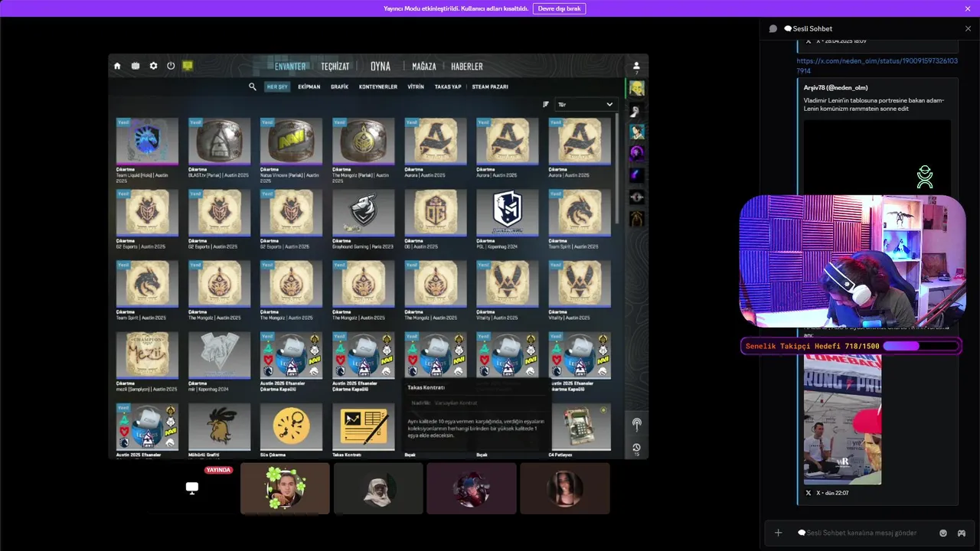Click the sort order icon beside Tür
Viewport: 980px width, 551px height.
click(x=546, y=104)
